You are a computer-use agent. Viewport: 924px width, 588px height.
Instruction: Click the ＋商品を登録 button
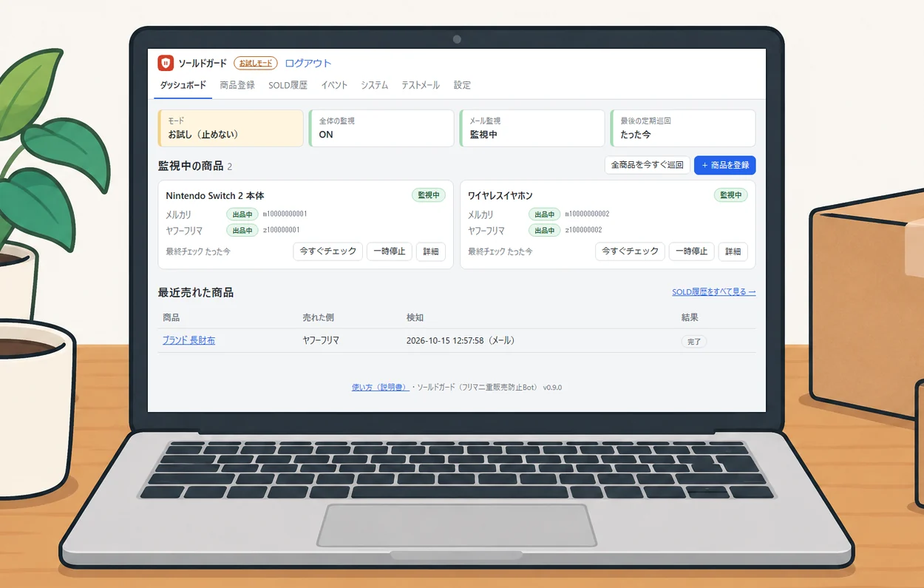[725, 165]
